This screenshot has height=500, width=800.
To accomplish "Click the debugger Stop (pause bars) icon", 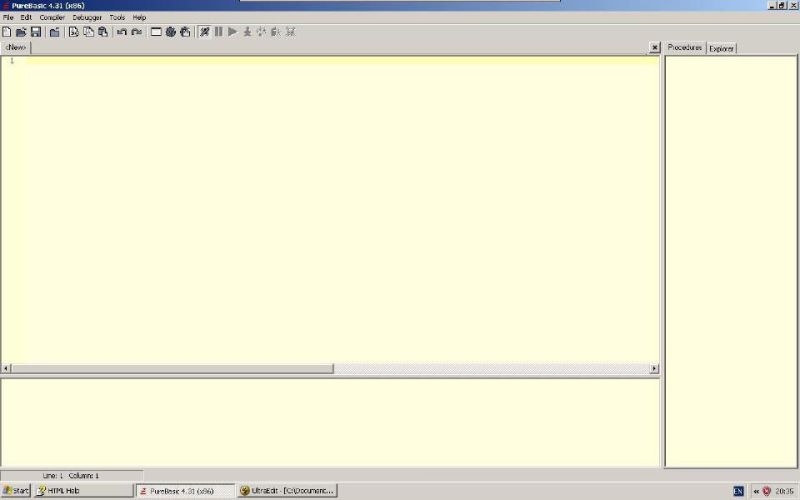I will [218, 32].
